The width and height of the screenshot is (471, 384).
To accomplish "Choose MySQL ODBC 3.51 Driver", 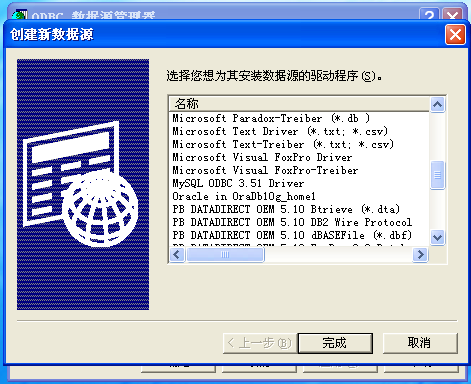I will pyautogui.click(x=238, y=183).
